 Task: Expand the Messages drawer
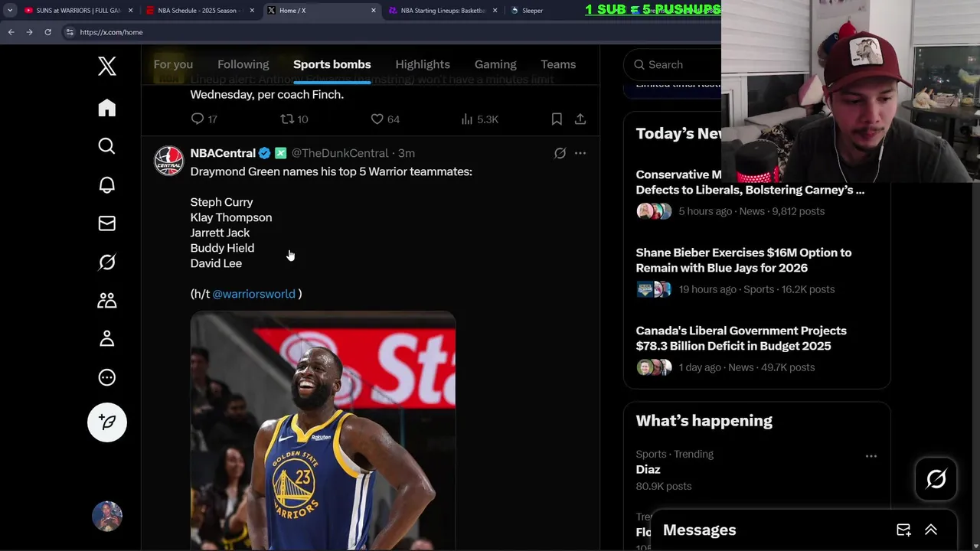pos(931,530)
